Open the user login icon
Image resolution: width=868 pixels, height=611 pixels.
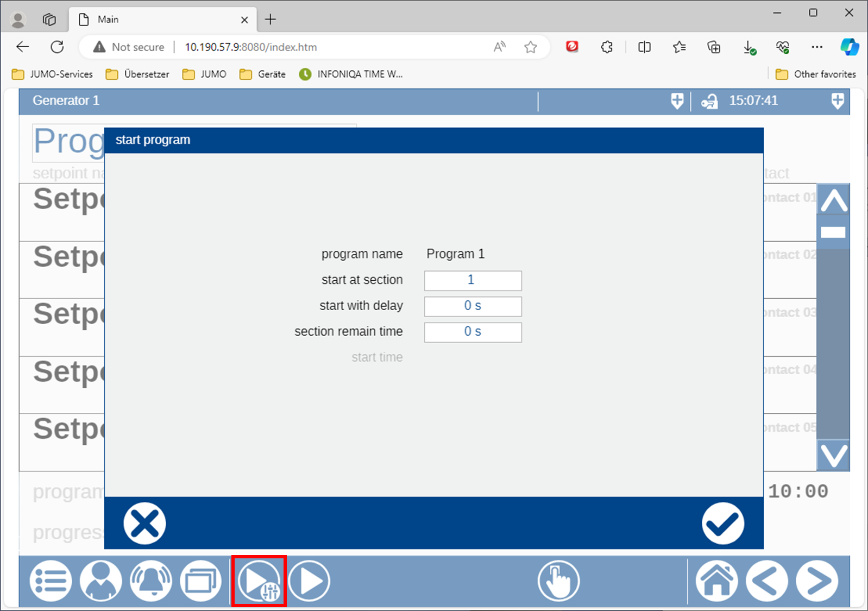coord(100,581)
